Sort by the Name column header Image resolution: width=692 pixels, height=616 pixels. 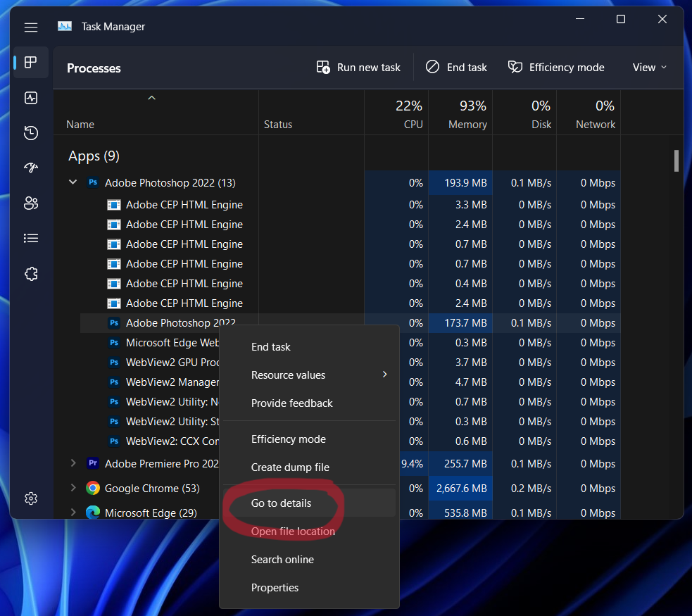[156, 112]
